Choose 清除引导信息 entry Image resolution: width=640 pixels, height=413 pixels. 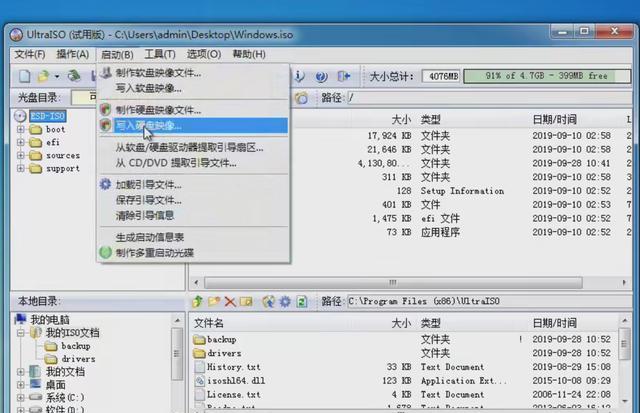coord(194,215)
